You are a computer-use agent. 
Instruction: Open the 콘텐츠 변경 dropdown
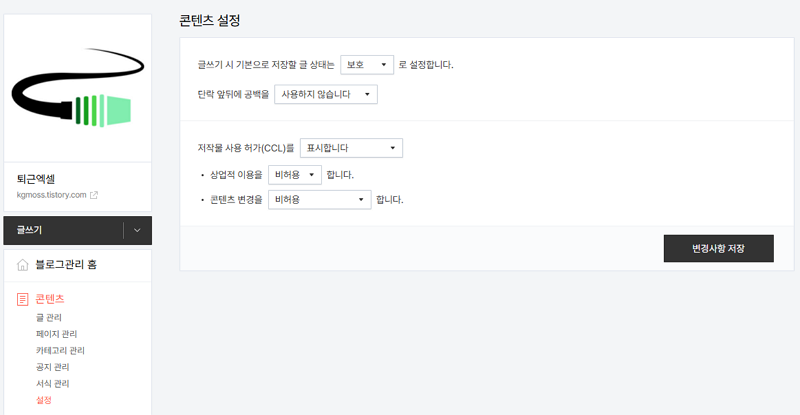click(319, 200)
